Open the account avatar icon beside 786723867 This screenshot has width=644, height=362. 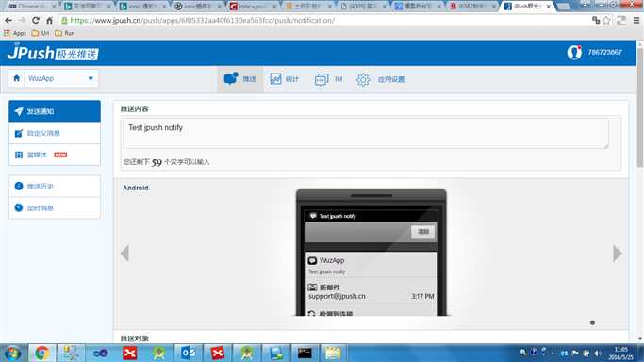pos(574,52)
